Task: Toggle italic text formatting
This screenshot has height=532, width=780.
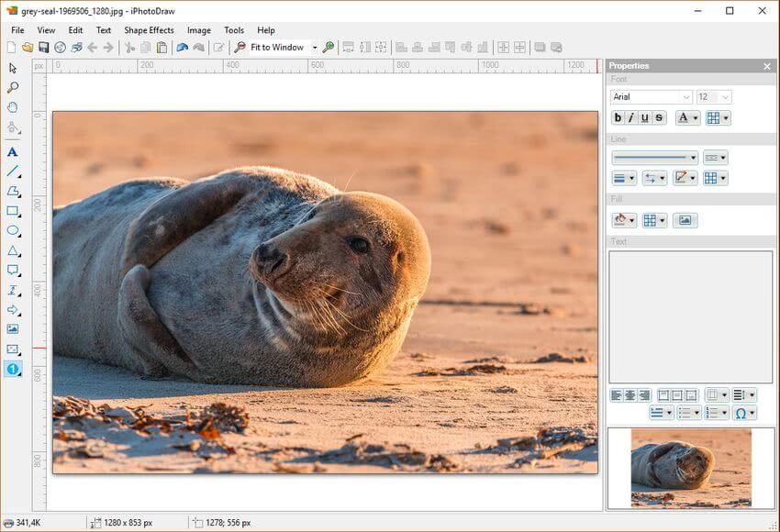Action: pyautogui.click(x=631, y=117)
